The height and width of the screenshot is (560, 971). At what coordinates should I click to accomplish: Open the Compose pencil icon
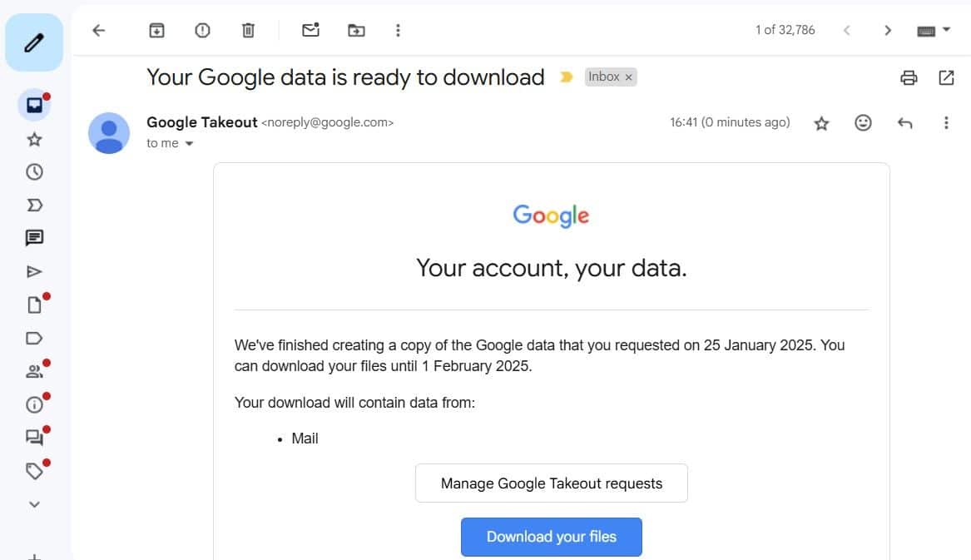pyautogui.click(x=34, y=40)
